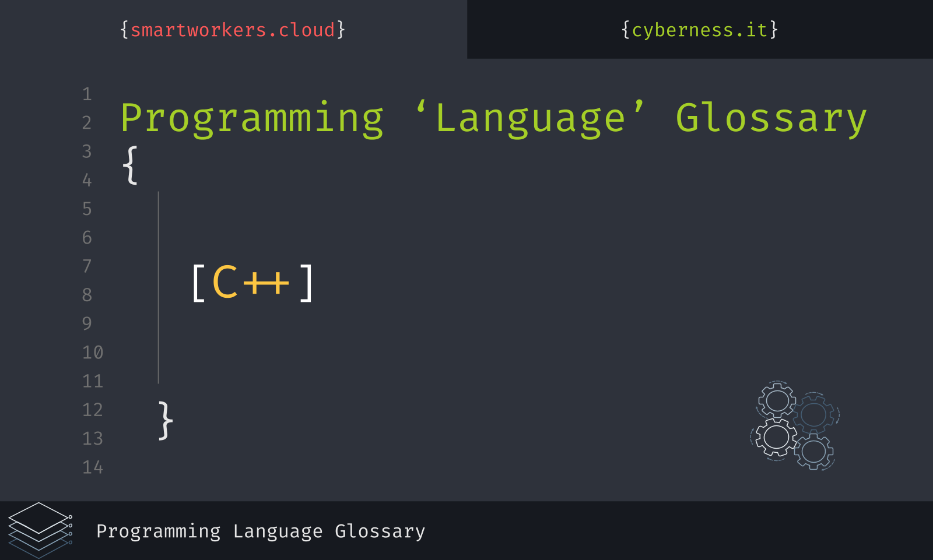
Task: Click line number 4
Action: 87,180
